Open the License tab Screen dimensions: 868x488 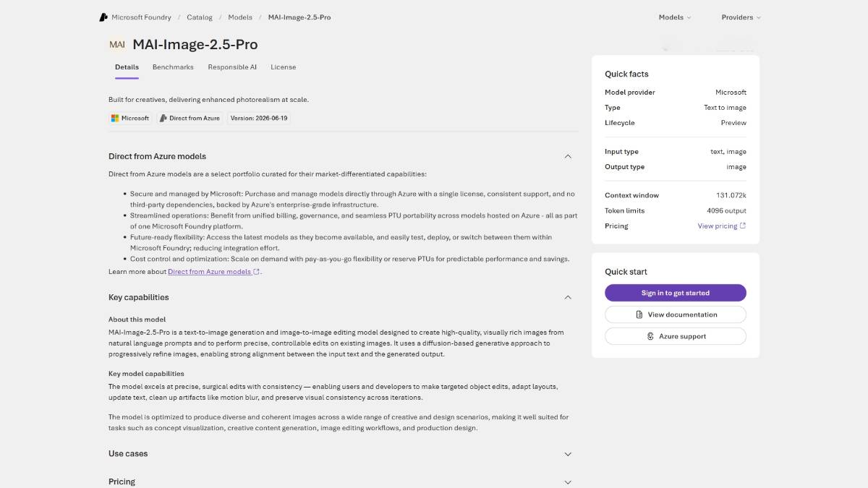coord(284,67)
